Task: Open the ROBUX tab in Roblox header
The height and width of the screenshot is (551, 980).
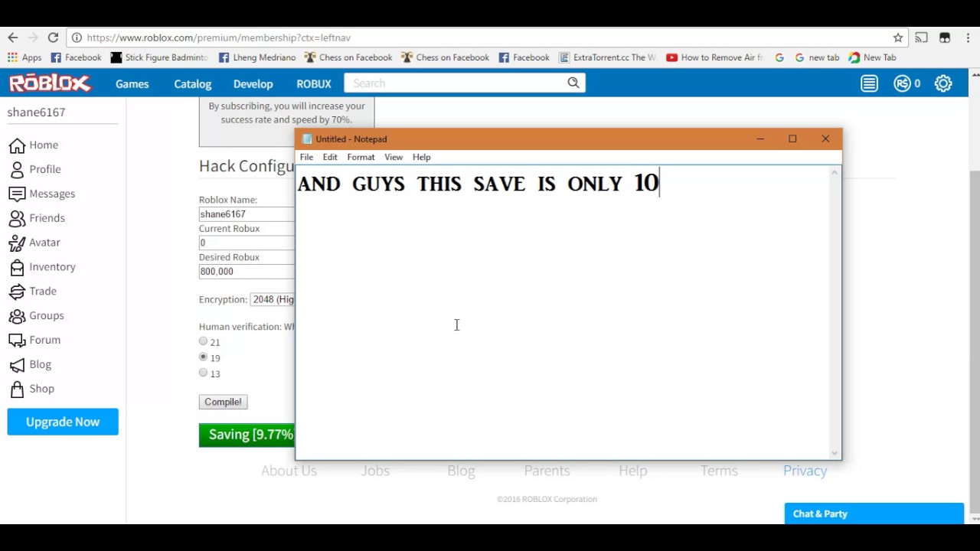Action: pos(314,83)
